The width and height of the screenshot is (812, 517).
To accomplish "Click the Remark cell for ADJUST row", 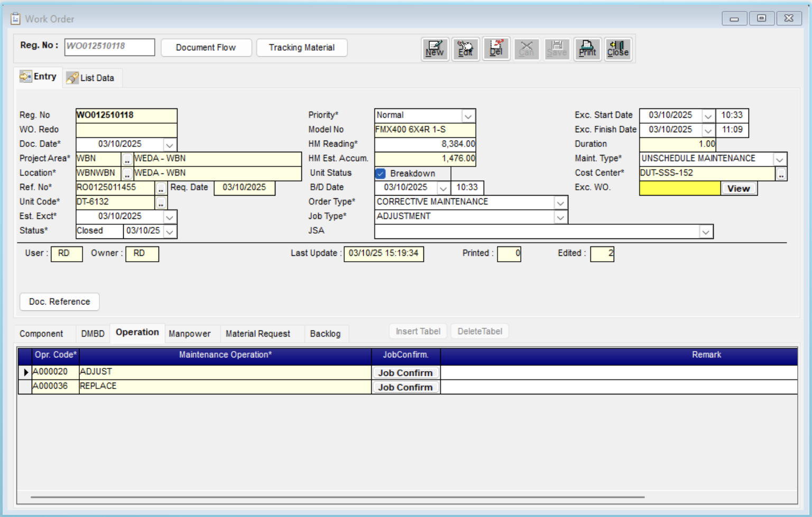I will pos(619,372).
